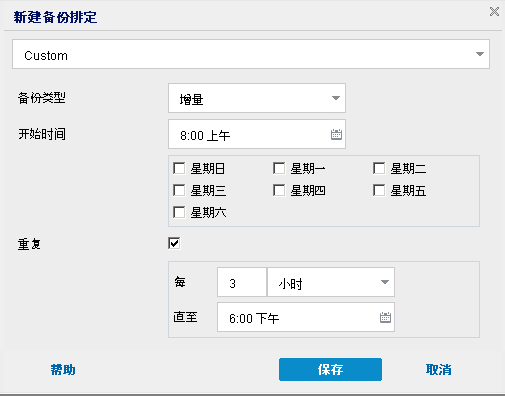Open the 备份类型 dropdown showing 增量
Image resolution: width=505 pixels, height=396 pixels.
pyautogui.click(x=257, y=98)
